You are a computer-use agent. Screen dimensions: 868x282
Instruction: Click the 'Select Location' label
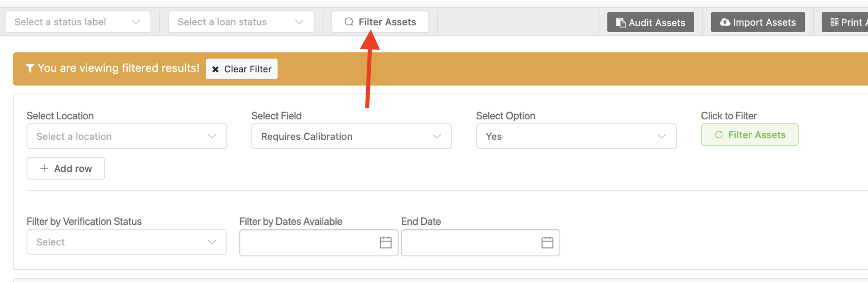60,116
